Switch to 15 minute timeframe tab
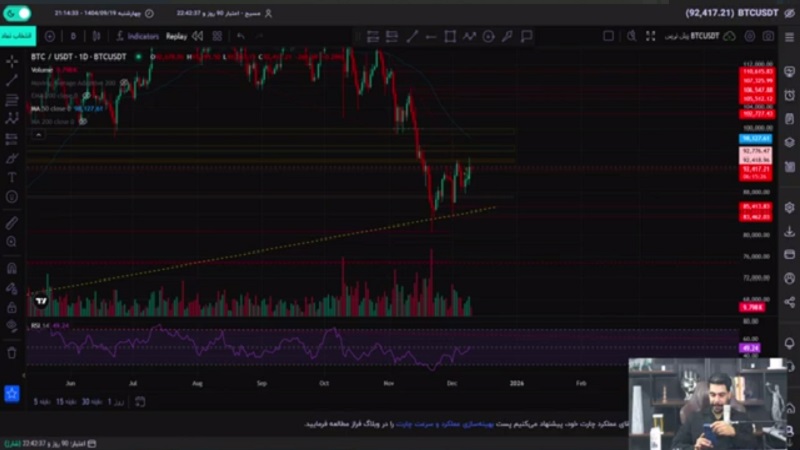 [x=61, y=401]
